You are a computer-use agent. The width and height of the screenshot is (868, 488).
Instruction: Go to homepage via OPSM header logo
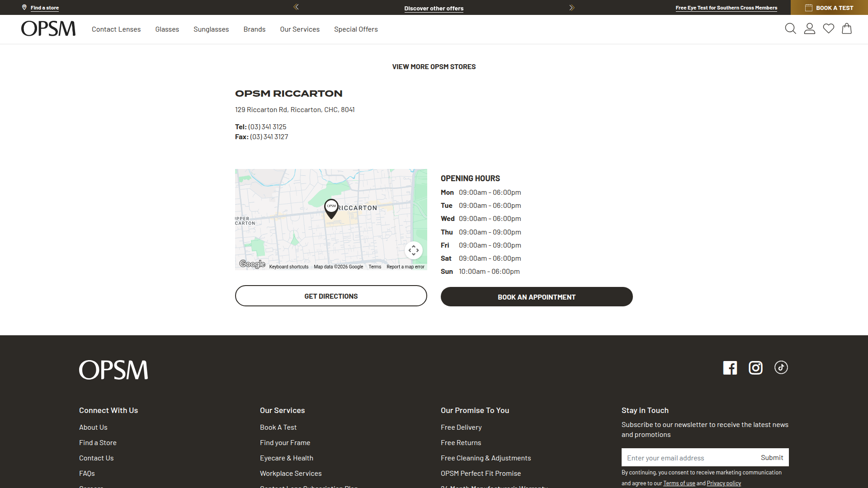(x=48, y=29)
